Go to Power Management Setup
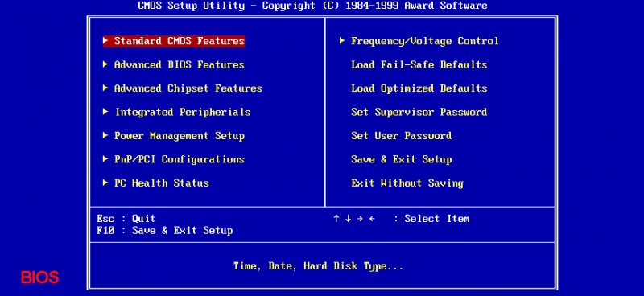Image resolution: width=644 pixels, height=296 pixels. click(x=180, y=136)
